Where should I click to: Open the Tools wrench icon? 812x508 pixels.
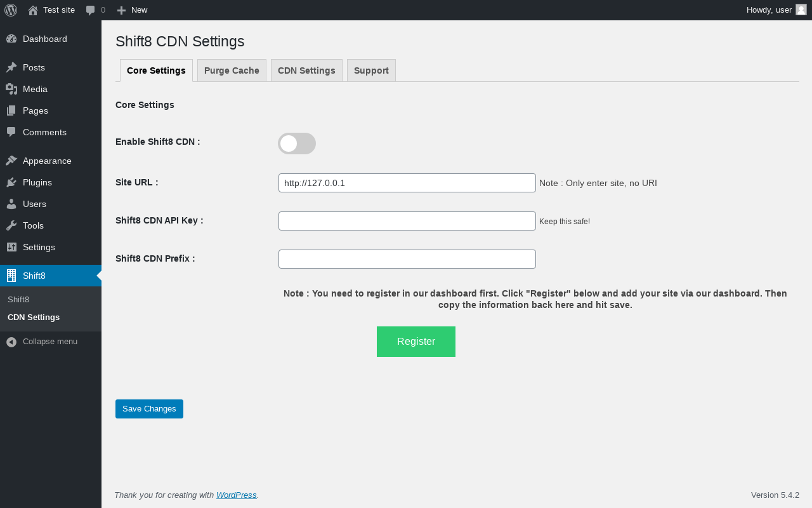[11, 225]
